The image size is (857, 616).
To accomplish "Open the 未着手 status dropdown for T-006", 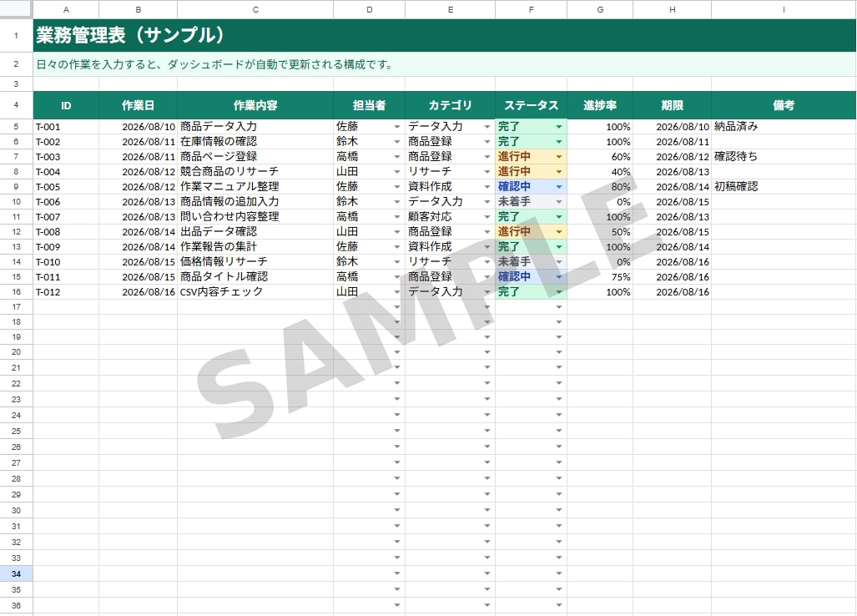I will [558, 202].
